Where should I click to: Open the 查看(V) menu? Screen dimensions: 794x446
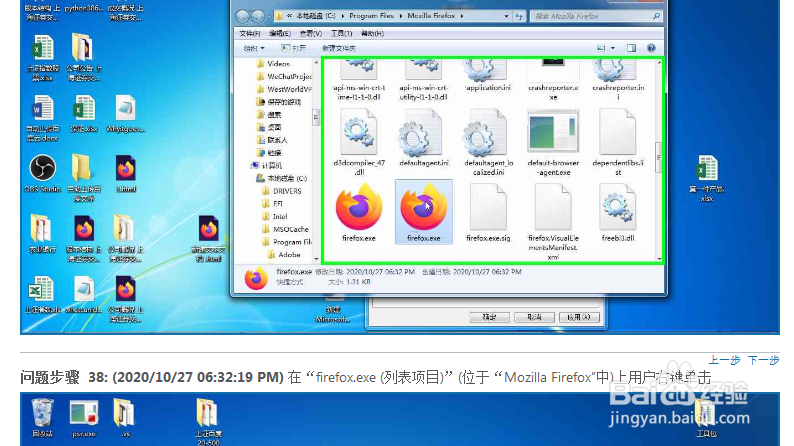(x=310, y=33)
